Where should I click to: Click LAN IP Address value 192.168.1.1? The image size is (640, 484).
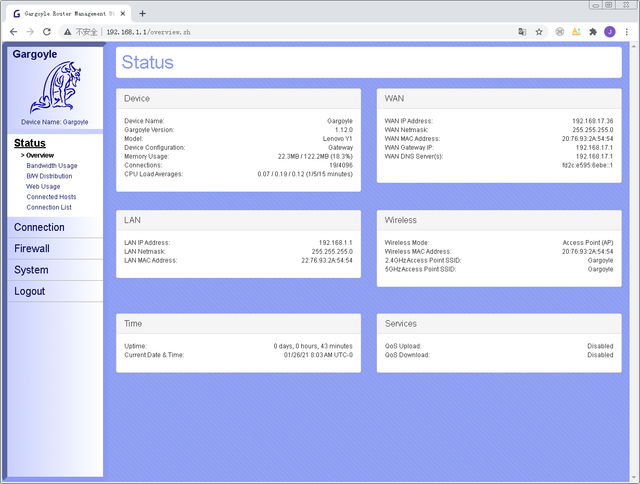(336, 243)
